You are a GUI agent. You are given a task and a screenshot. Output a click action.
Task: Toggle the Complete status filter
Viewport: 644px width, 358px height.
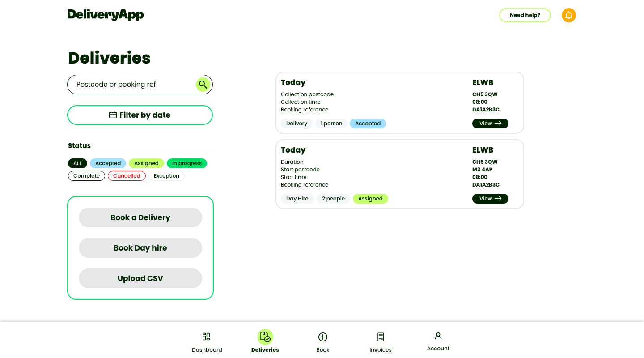[86, 175]
